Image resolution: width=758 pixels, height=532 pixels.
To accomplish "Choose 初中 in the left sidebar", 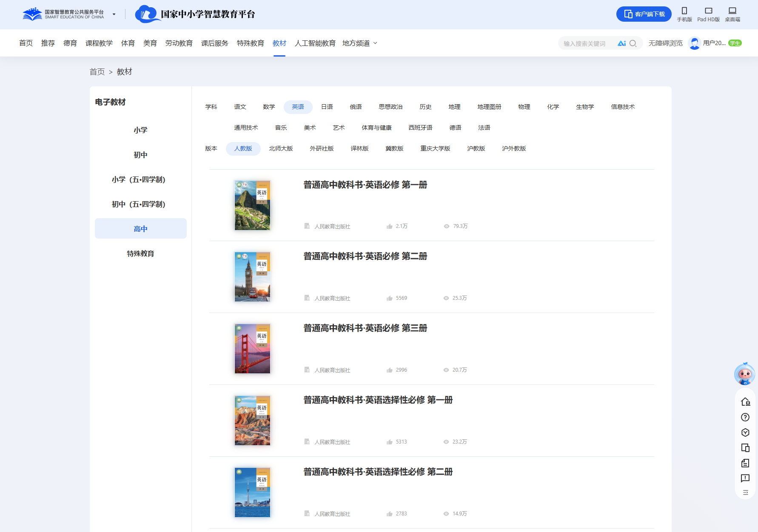I will (140, 155).
